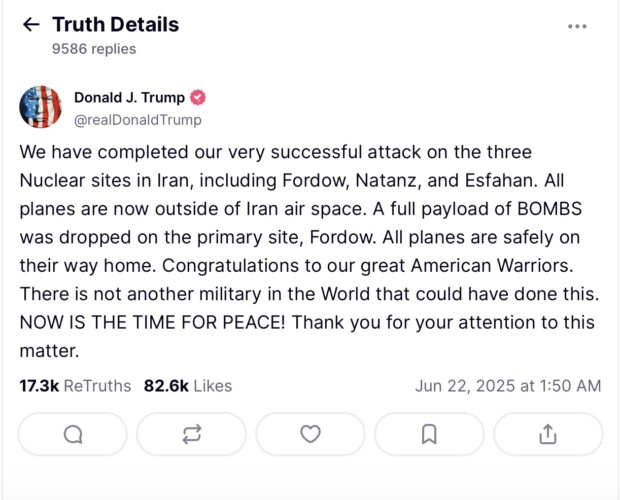Toggle the bookmark icon on the post

(429, 434)
